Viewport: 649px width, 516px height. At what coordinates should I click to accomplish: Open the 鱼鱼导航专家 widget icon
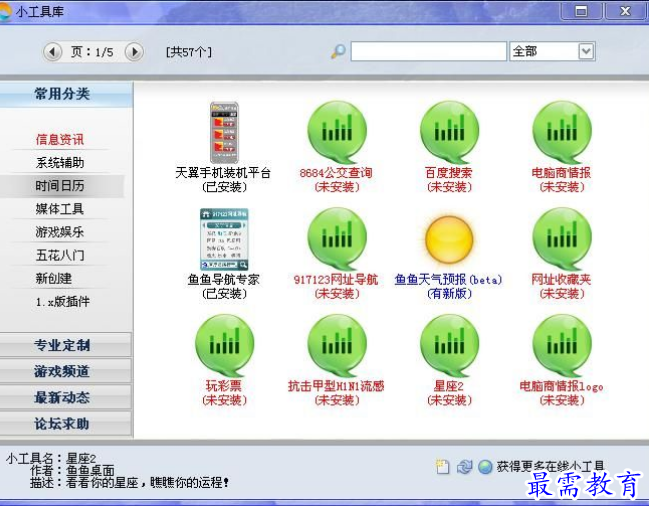pyautogui.click(x=224, y=239)
